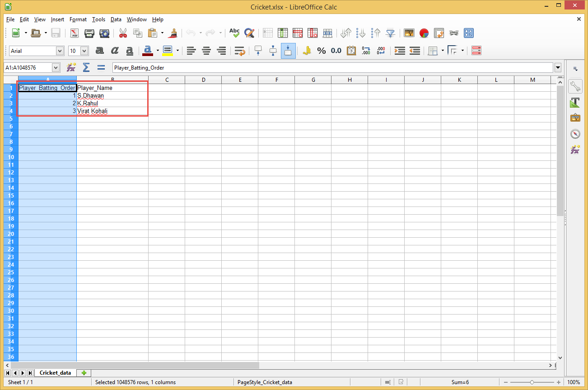Open the Format menu
The image size is (588, 390).
(78, 19)
